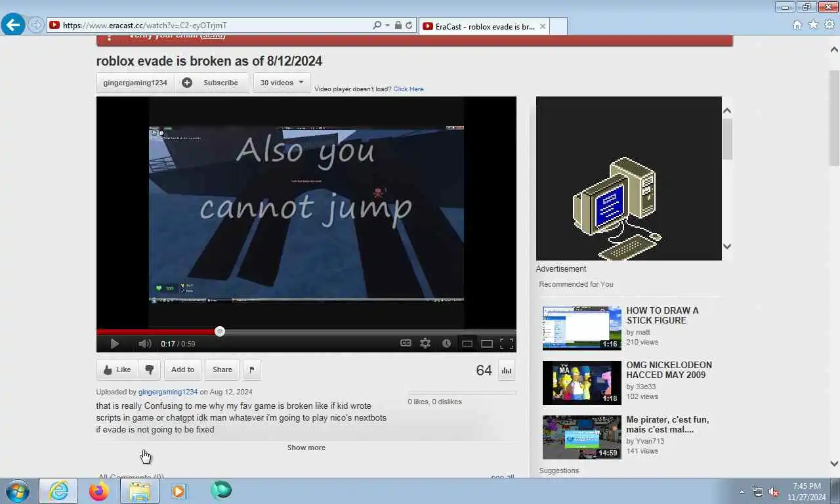Move the video progress scrubber handle
The image size is (840, 504).
pyautogui.click(x=220, y=331)
